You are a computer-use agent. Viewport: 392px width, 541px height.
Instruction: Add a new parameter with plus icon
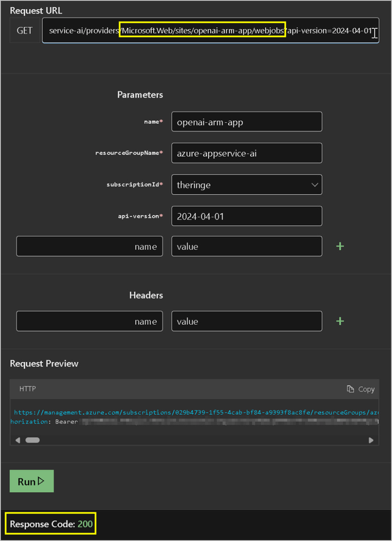[x=340, y=246]
